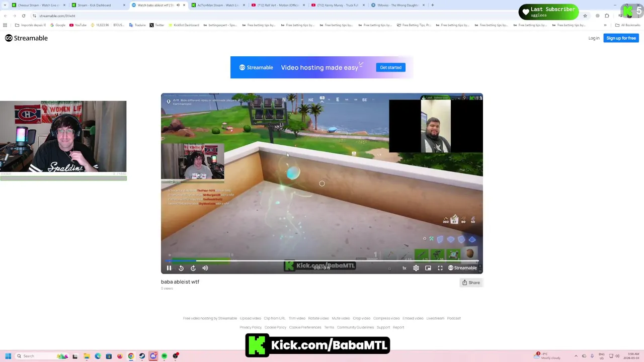Pause the Streamable video
644x362 pixels.
pyautogui.click(x=169, y=268)
